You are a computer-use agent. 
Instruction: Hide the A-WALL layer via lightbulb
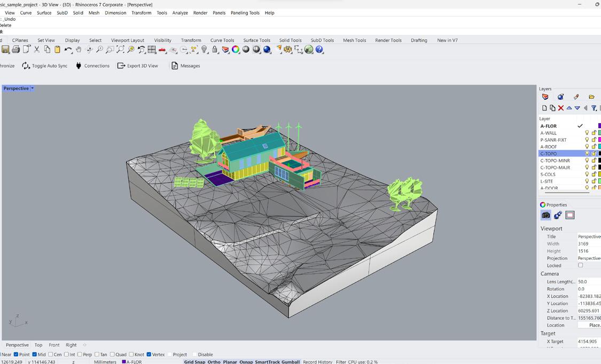[x=587, y=133]
